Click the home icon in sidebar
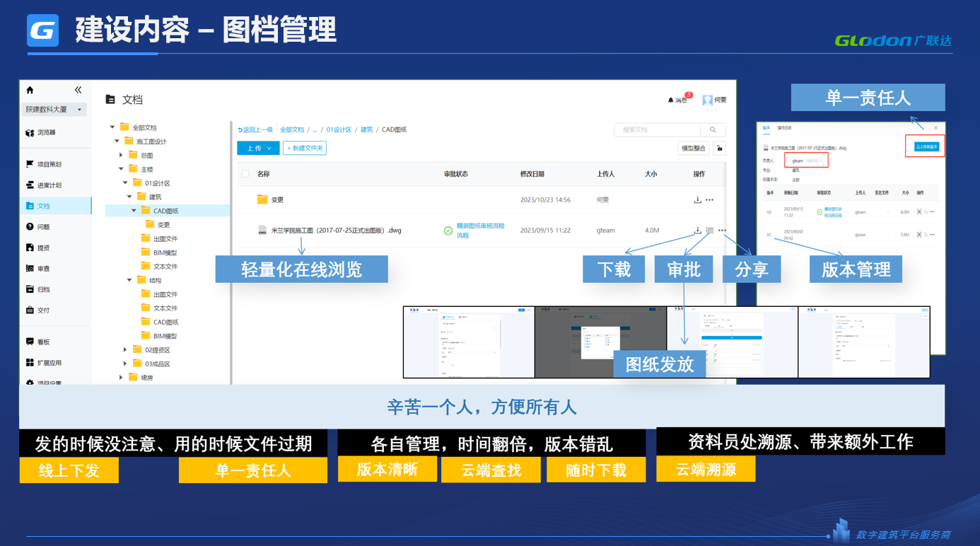The image size is (980, 546). pyautogui.click(x=30, y=90)
